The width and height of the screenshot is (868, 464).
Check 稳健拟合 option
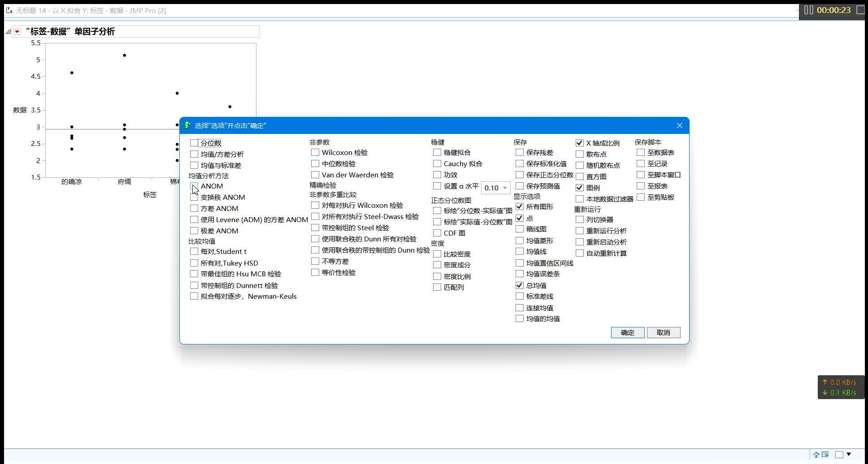tap(437, 152)
